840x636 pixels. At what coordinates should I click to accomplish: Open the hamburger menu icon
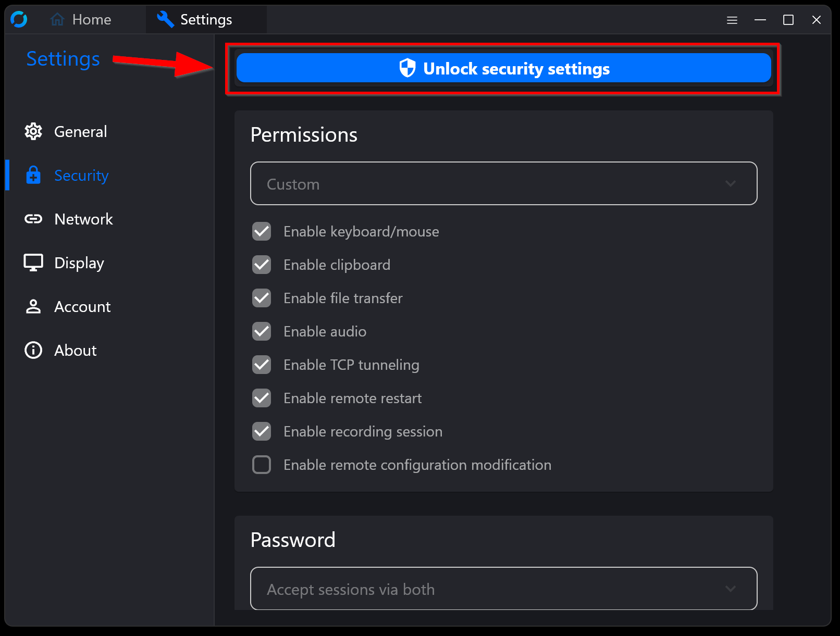click(732, 20)
